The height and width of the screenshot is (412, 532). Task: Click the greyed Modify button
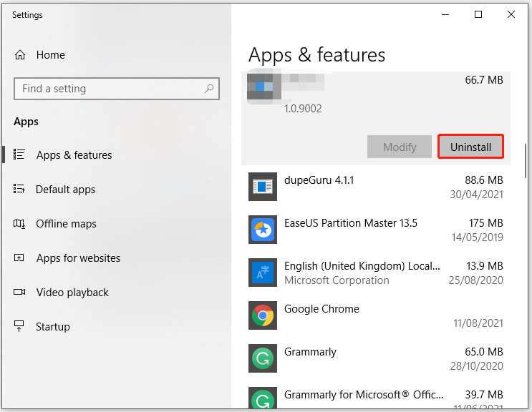(x=400, y=147)
